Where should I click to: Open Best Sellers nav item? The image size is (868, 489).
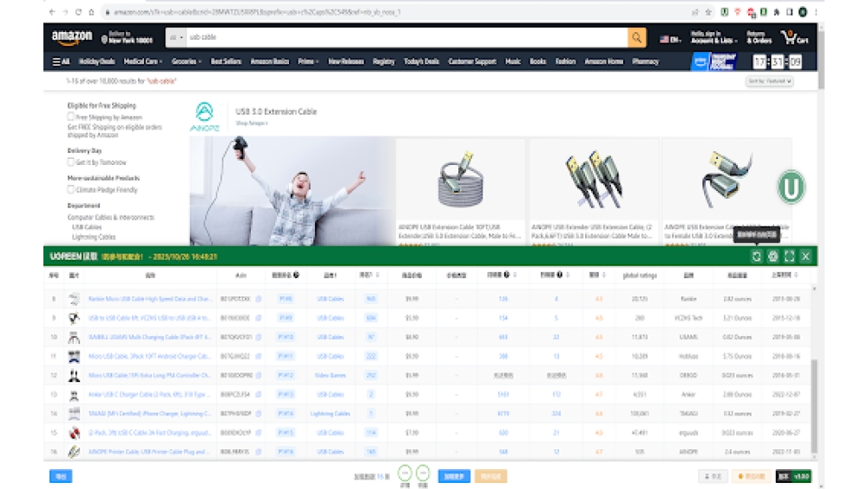click(226, 62)
